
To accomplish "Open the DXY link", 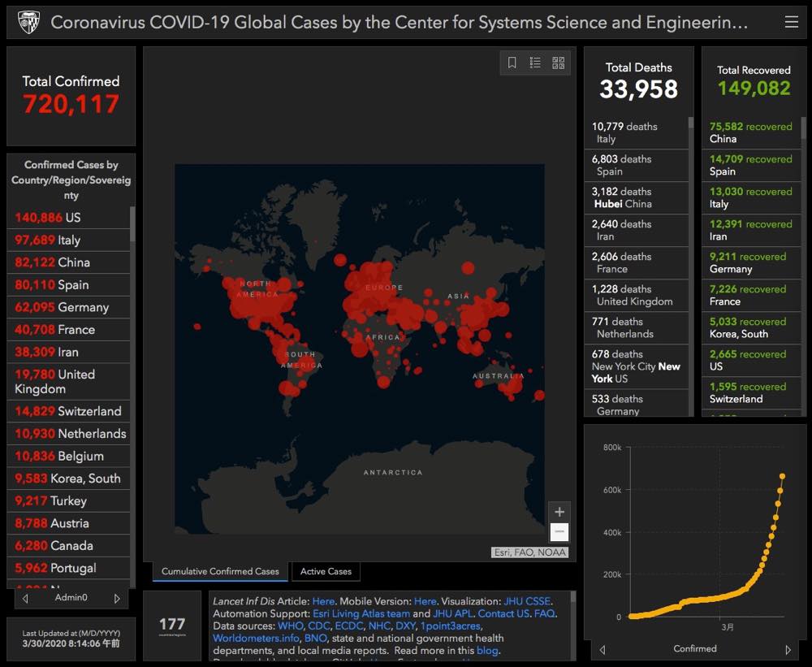I will click(405, 626).
